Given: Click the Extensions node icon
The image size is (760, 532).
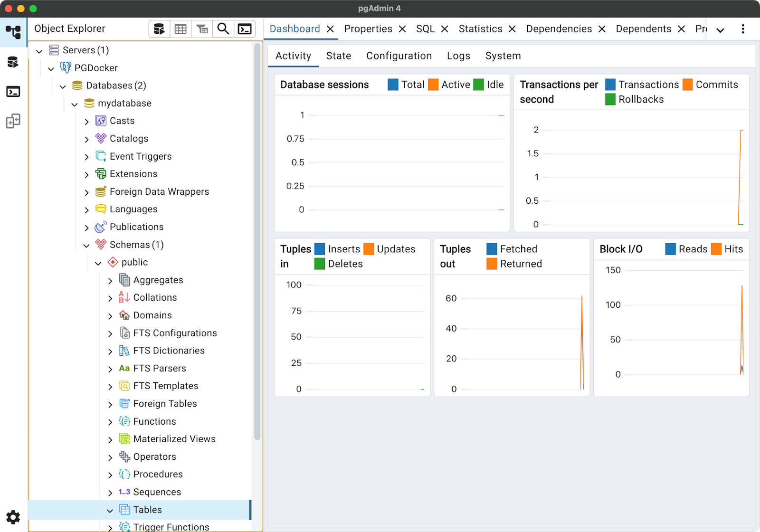Looking at the screenshot, I should [x=101, y=174].
